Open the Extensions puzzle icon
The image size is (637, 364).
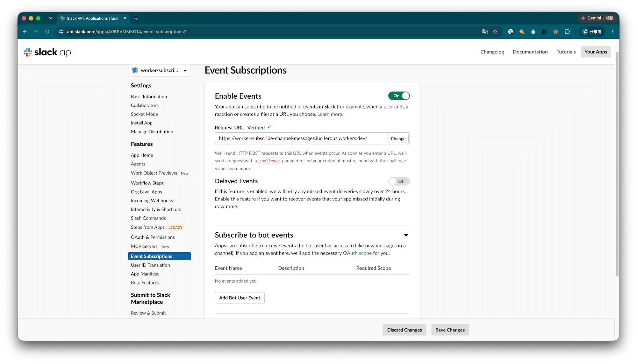point(567,32)
